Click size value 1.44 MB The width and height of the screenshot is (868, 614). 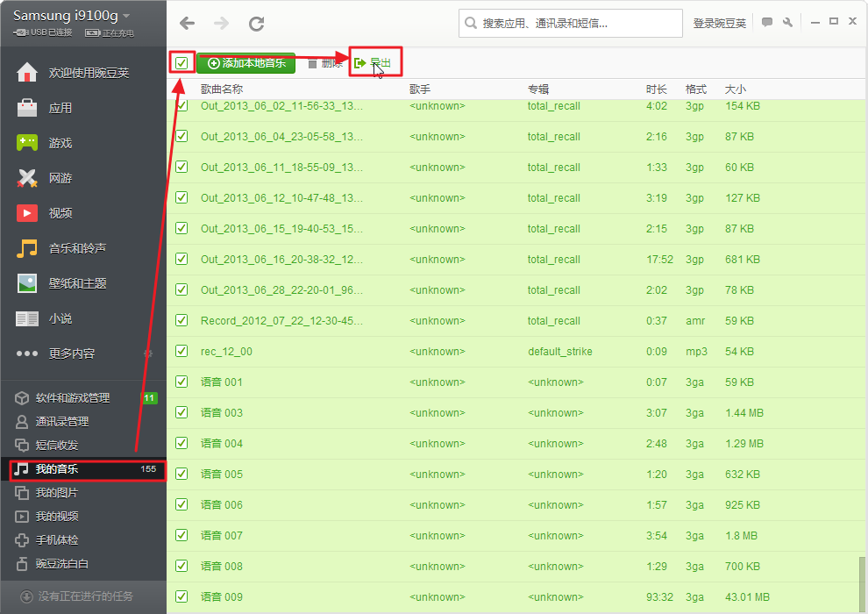click(x=744, y=412)
